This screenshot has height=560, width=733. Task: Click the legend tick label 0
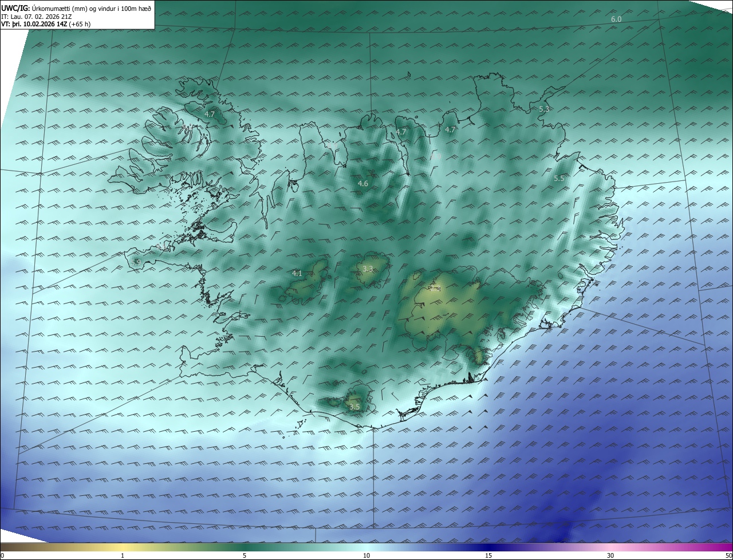tap(2, 555)
